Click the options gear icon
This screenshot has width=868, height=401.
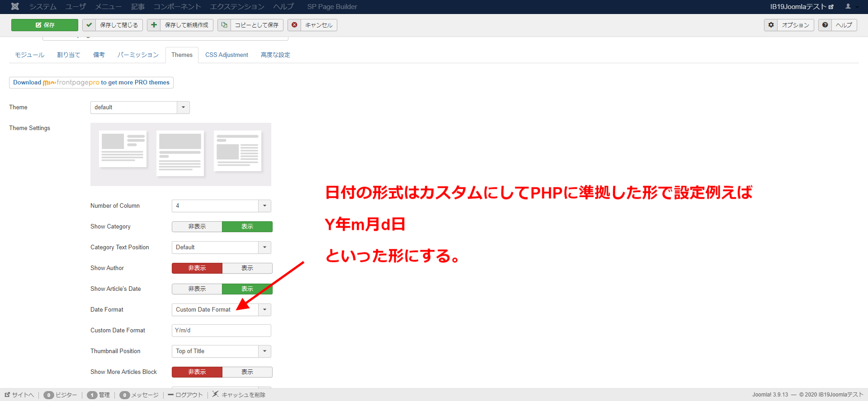tap(771, 25)
